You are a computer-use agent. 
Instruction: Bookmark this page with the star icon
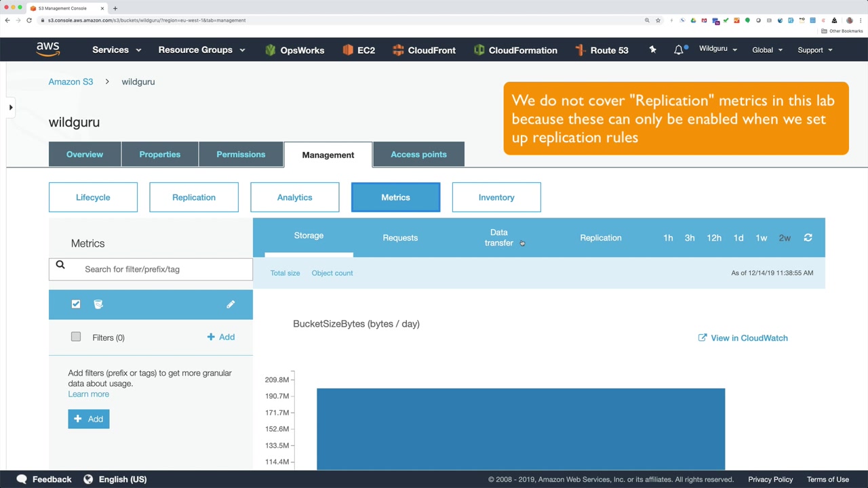click(x=658, y=20)
